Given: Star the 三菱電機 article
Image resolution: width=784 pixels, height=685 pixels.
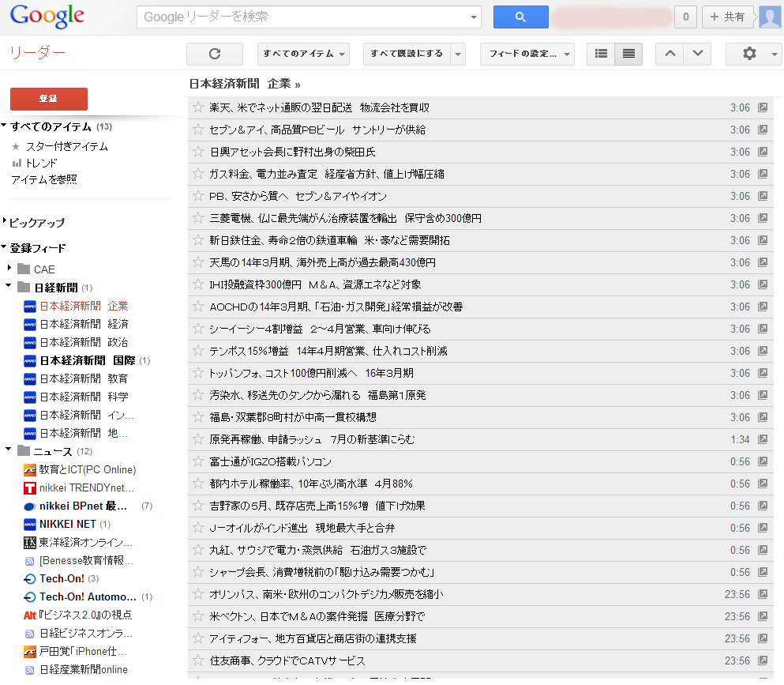Looking at the screenshot, I should [198, 217].
